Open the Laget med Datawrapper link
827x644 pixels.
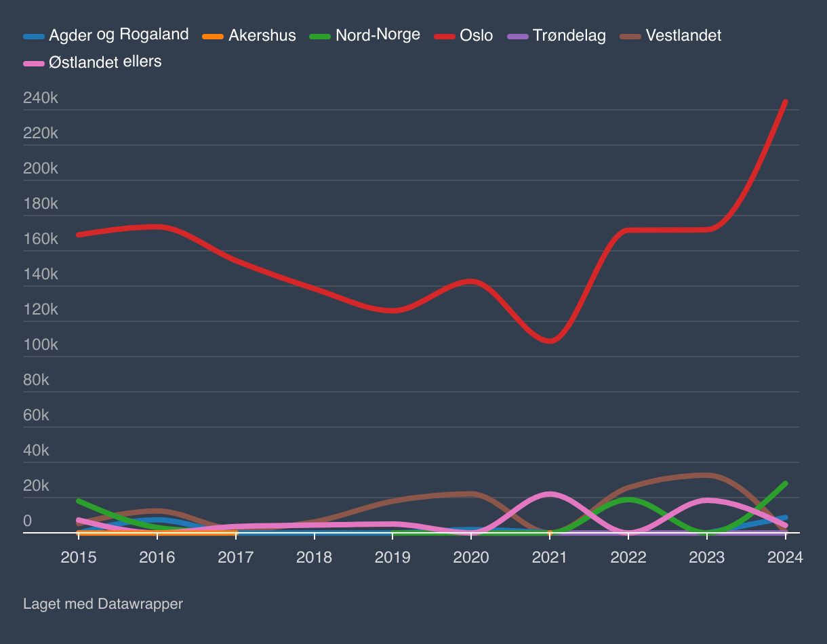(x=103, y=603)
